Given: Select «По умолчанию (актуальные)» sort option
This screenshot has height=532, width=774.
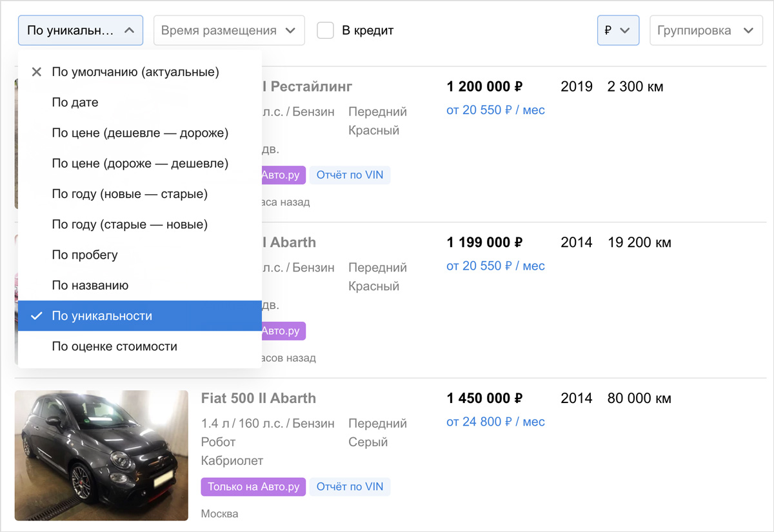Looking at the screenshot, I should pos(140,72).
